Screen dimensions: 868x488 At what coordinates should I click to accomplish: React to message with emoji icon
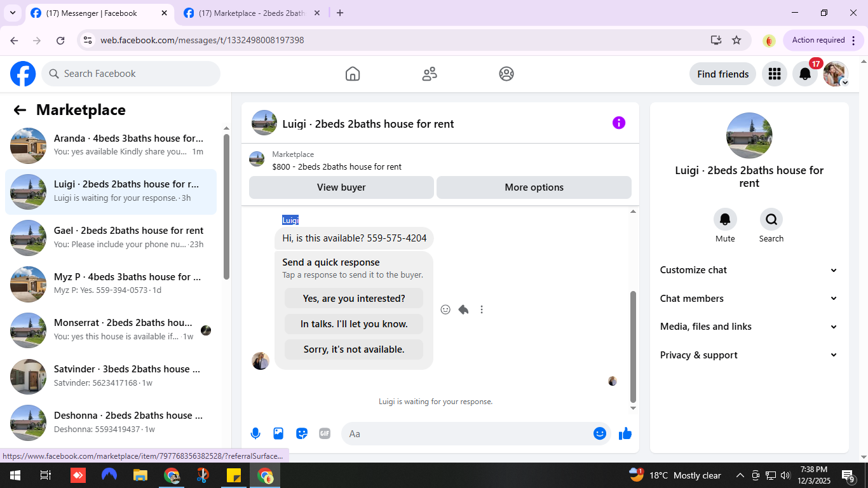445,309
